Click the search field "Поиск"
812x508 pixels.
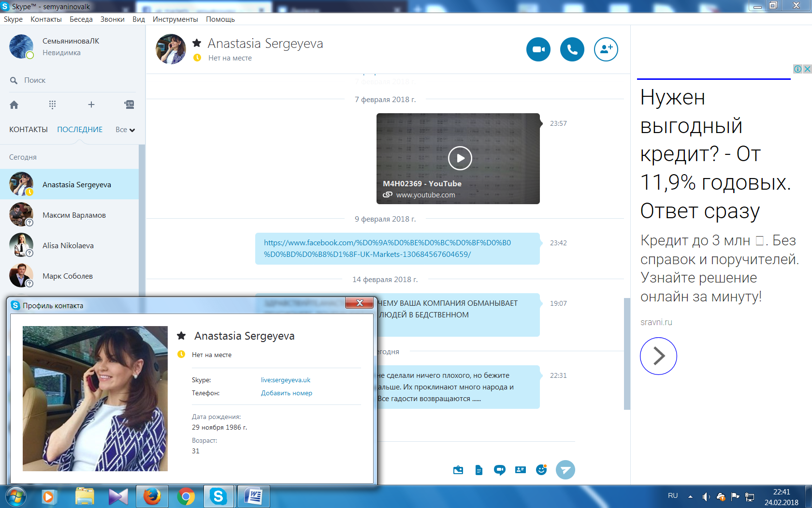[35, 80]
